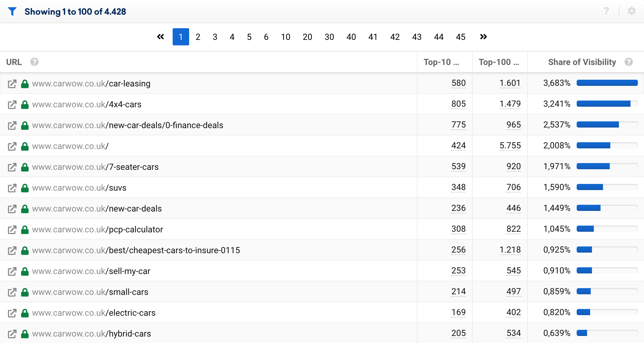The image size is (644, 343).
Task: Jump to page 40
Action: point(351,37)
